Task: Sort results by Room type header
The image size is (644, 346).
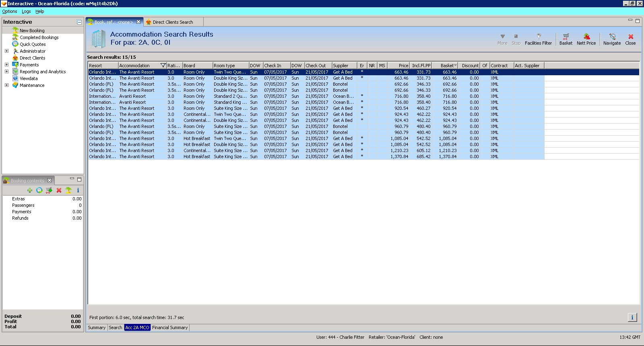Action: pyautogui.click(x=231, y=66)
